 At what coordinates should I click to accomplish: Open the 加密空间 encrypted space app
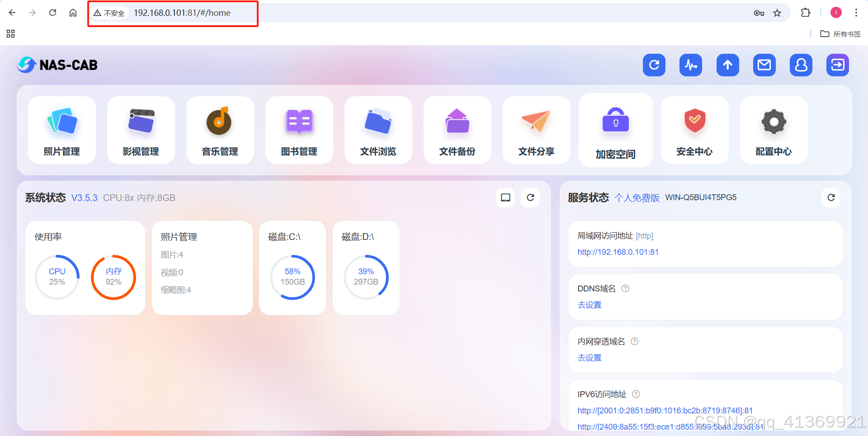[616, 130]
